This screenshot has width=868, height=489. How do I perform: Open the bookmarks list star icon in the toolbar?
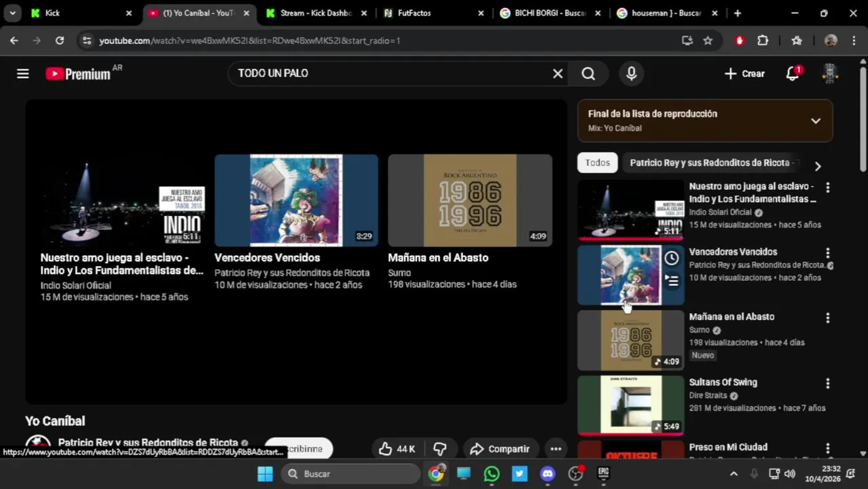[x=797, y=41]
